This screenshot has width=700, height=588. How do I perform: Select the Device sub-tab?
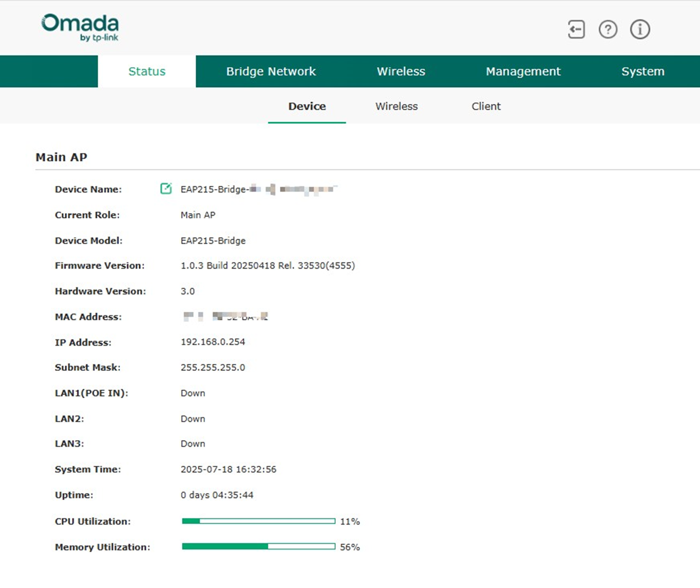pyautogui.click(x=307, y=106)
